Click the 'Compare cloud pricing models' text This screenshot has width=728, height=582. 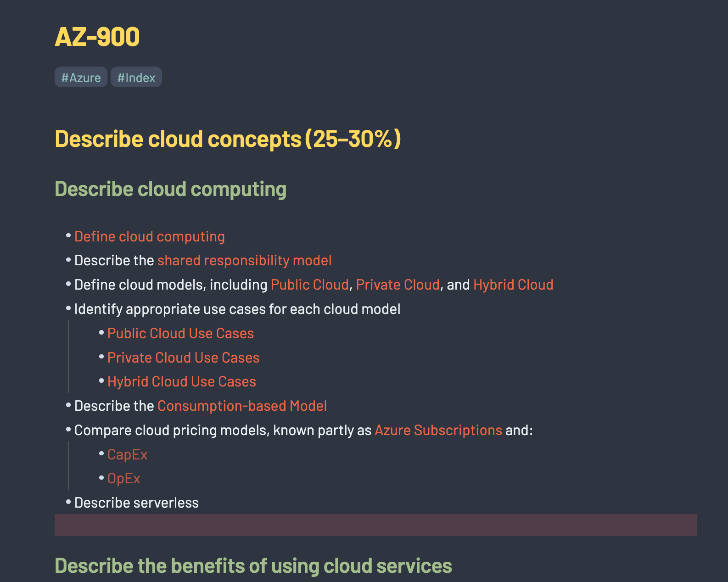(x=172, y=430)
